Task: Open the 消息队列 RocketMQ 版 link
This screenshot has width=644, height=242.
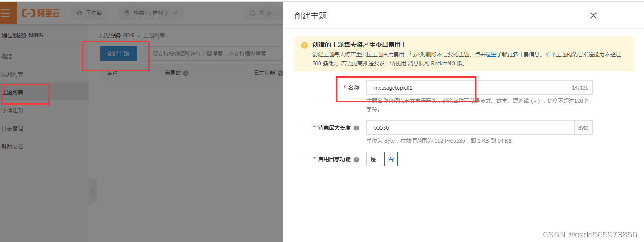Action: 436,64
